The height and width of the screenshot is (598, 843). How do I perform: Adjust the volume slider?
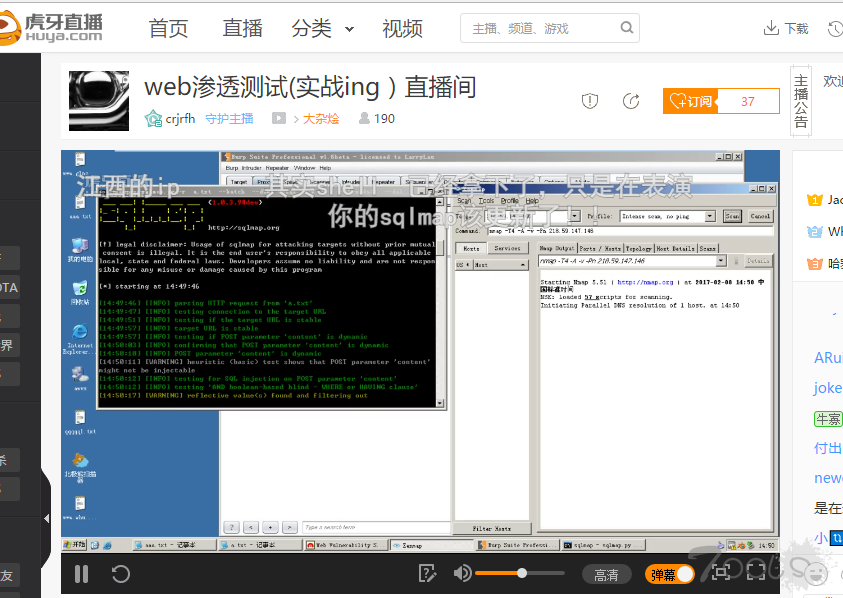pos(521,573)
